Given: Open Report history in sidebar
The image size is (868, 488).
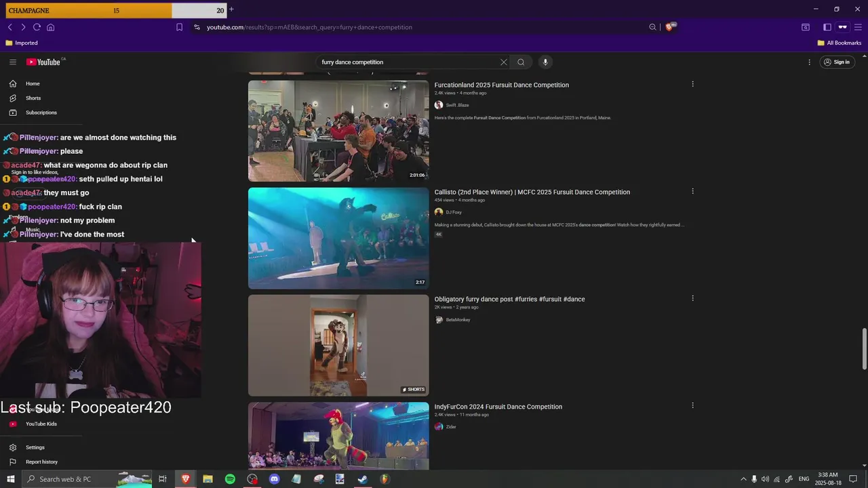Looking at the screenshot, I should coord(41,462).
